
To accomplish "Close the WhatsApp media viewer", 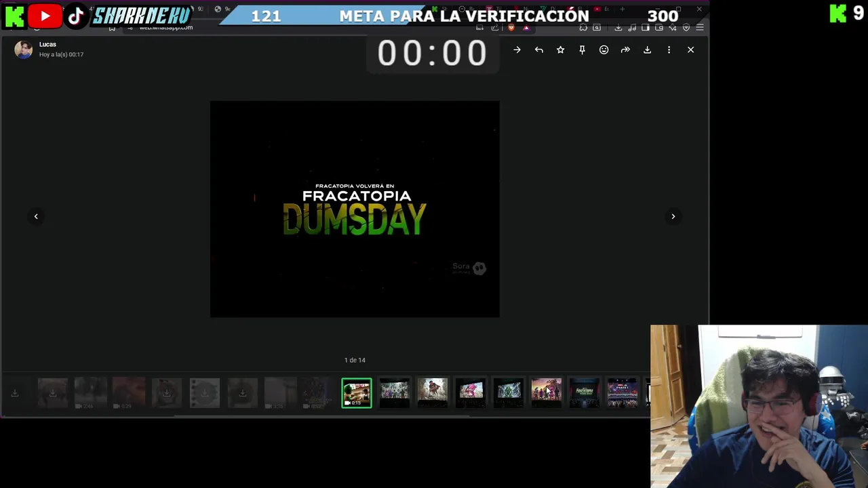I will pos(690,49).
